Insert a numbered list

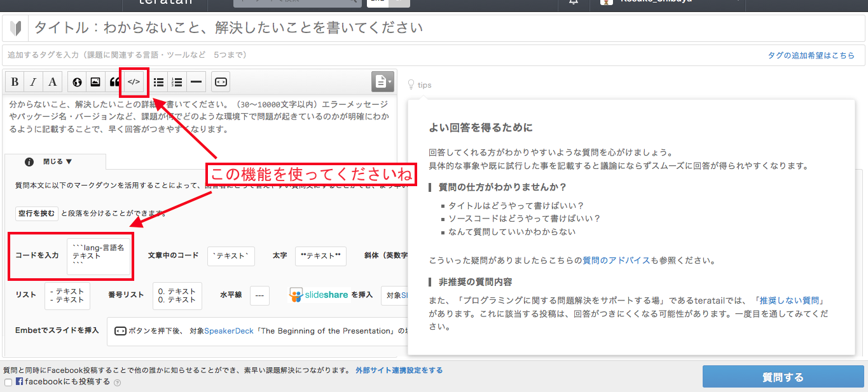pos(177,82)
